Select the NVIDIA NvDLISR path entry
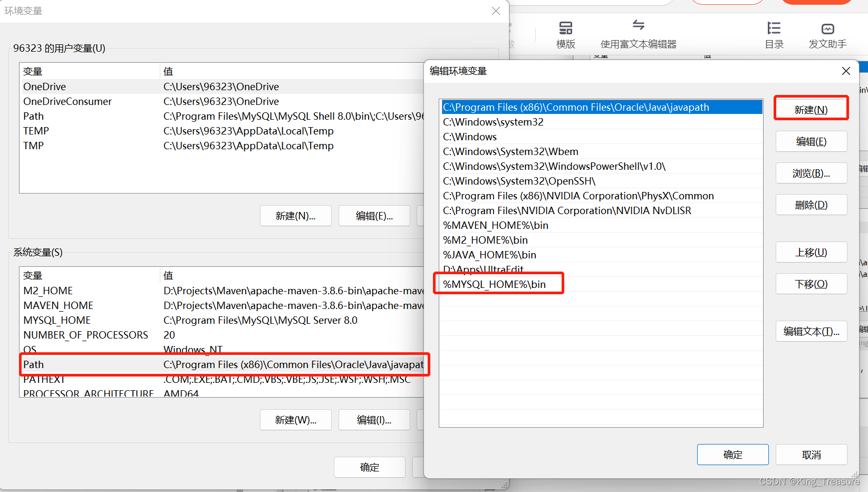 [601, 210]
